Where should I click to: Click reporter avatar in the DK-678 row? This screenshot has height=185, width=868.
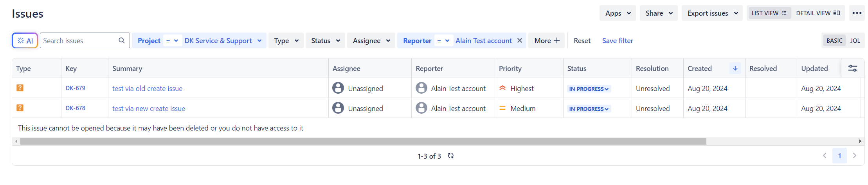pos(421,108)
